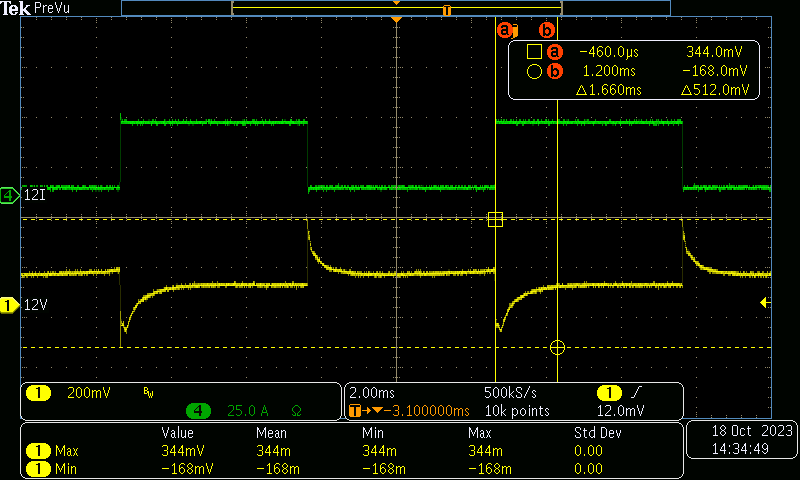The image size is (800, 480).
Task: Select the cursor a label above the graticule
Action: point(505,30)
